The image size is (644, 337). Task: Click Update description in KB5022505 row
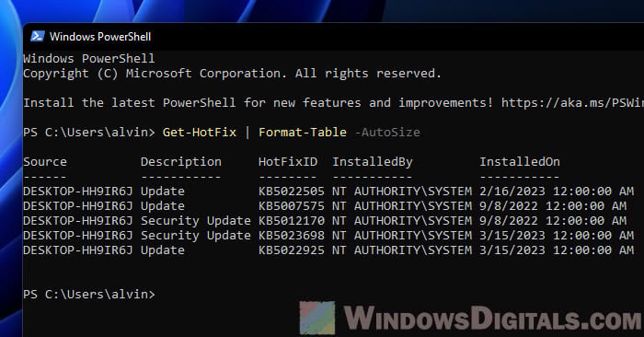[163, 192]
